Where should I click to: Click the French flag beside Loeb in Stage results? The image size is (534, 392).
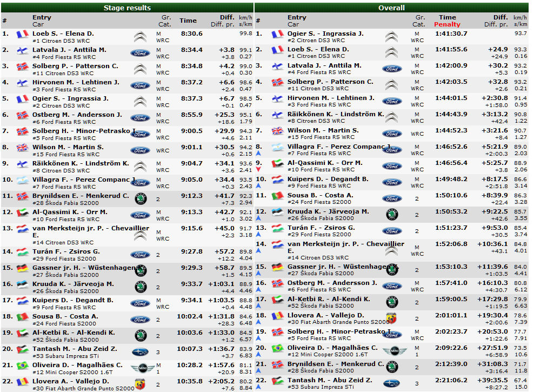(22, 34)
